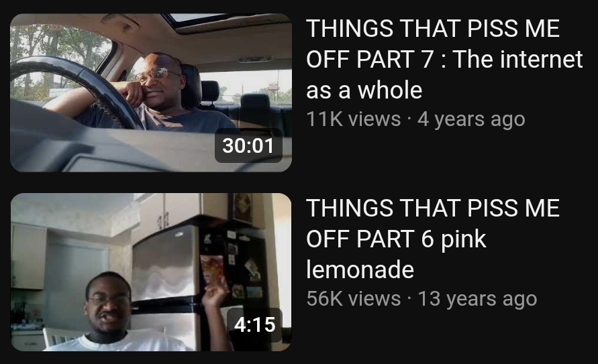Click the 30:01 duration badge
Screen dimensions: 598x364
pyautogui.click(x=248, y=146)
